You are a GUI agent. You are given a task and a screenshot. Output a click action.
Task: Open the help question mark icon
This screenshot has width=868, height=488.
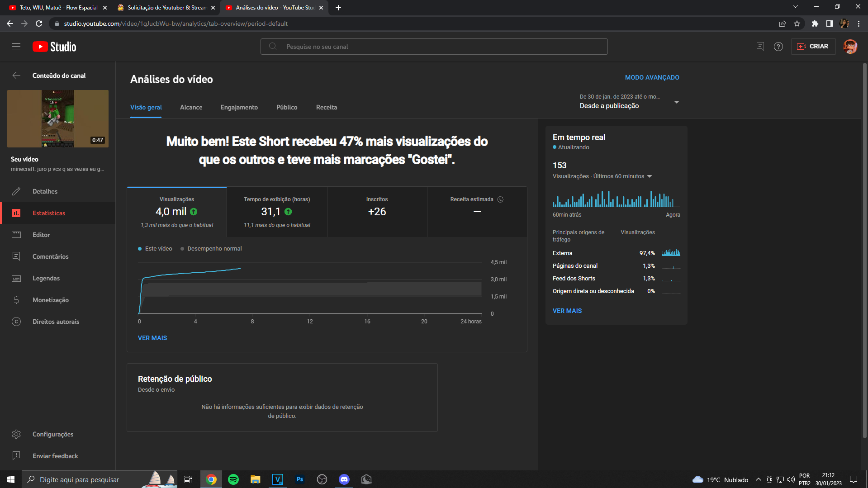(778, 47)
